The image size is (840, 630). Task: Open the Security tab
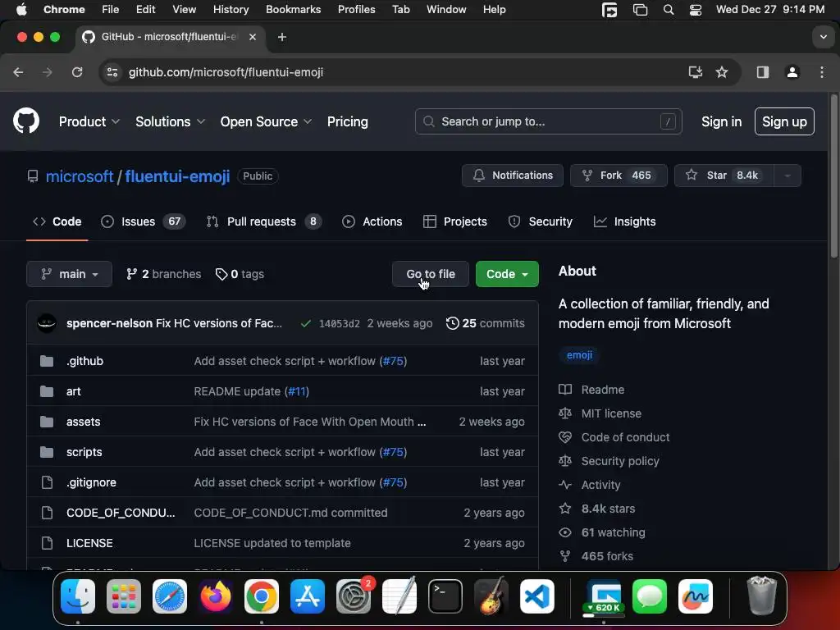pos(540,221)
